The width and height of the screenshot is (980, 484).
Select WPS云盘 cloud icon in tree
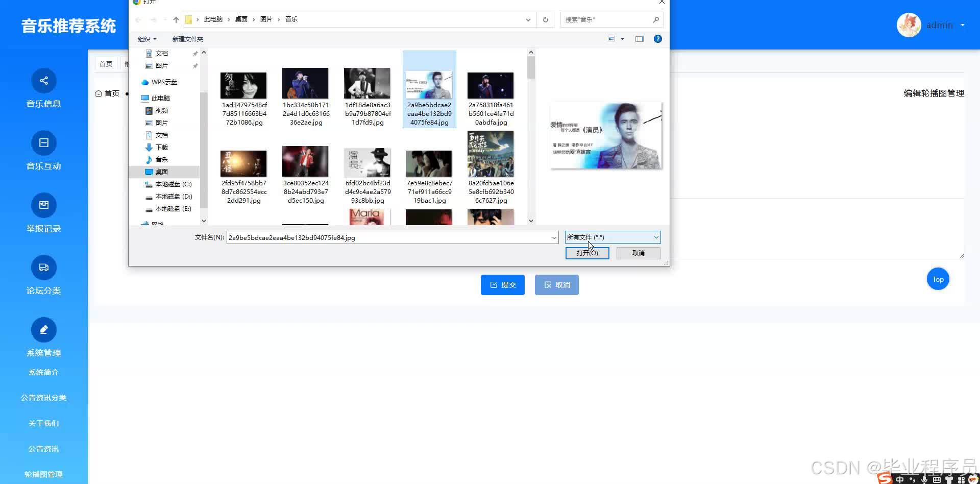pyautogui.click(x=145, y=82)
